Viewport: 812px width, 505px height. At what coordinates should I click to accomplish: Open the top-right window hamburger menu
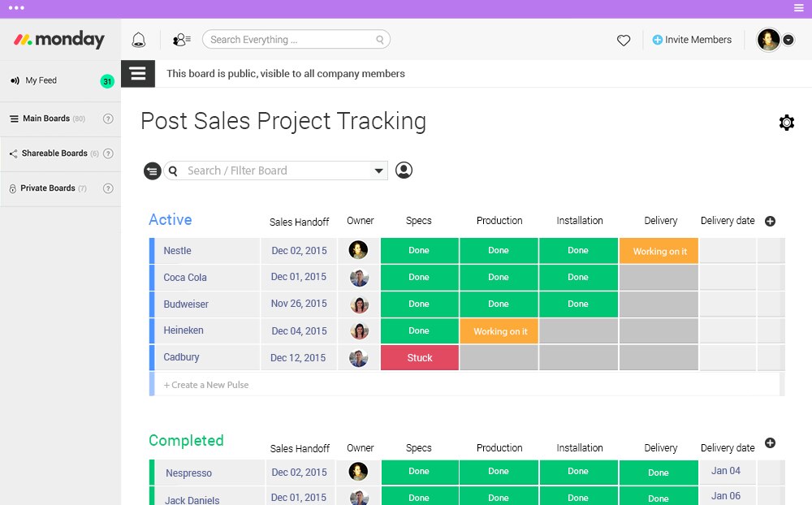[798, 8]
